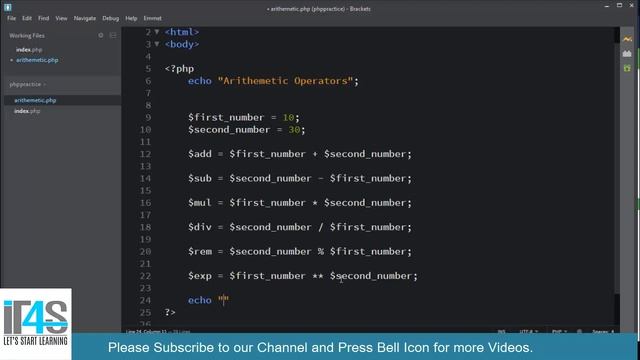Click the Working Files header label

tap(27, 36)
